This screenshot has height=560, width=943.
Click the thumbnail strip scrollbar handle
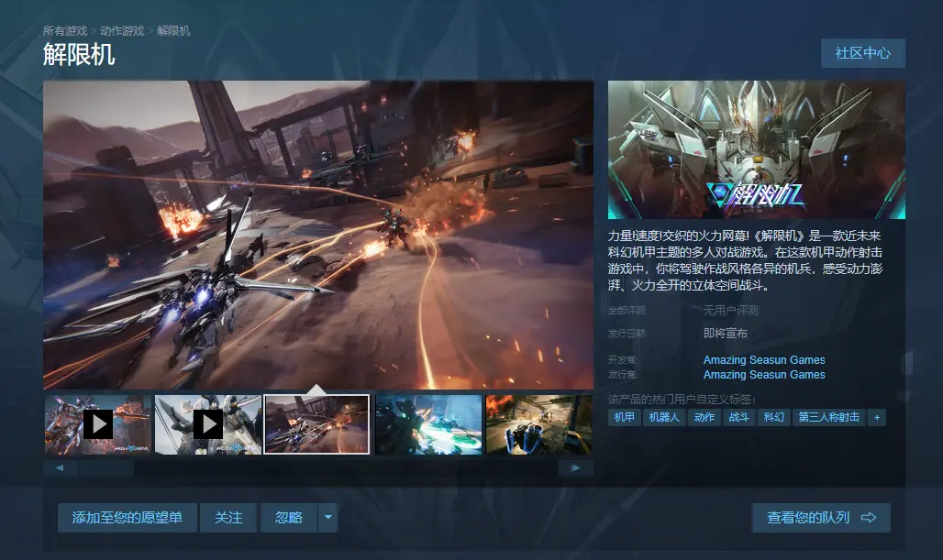[x=105, y=468]
